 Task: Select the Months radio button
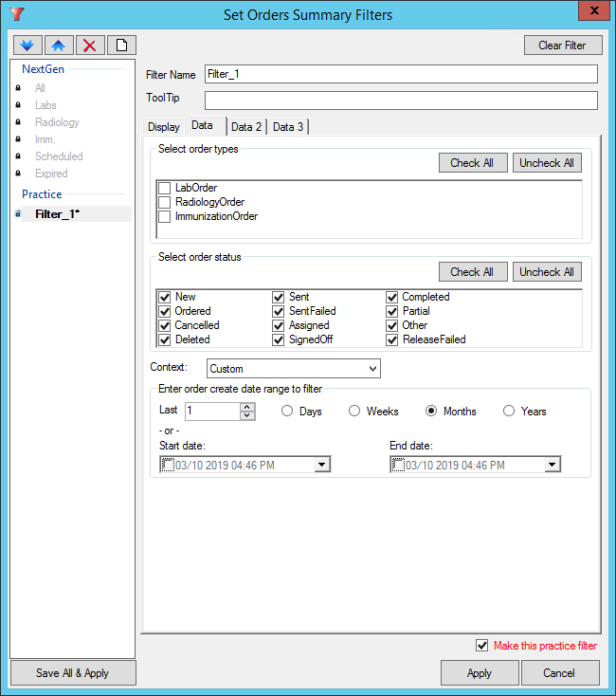(x=430, y=411)
